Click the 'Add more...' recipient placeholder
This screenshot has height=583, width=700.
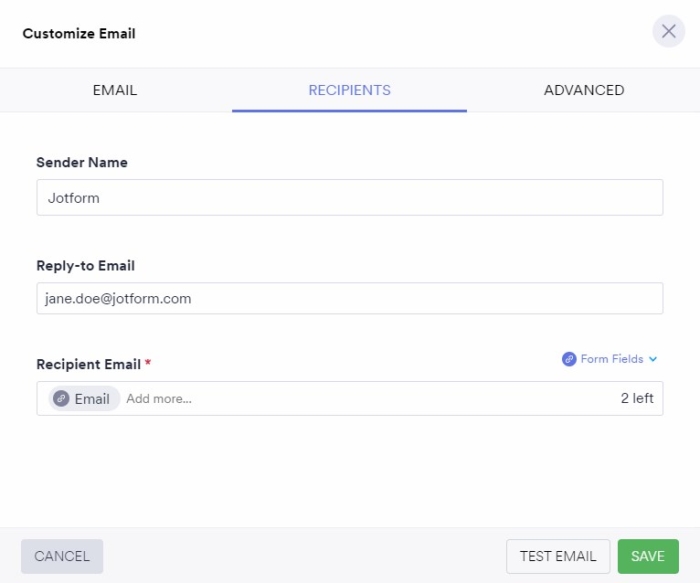(159, 399)
